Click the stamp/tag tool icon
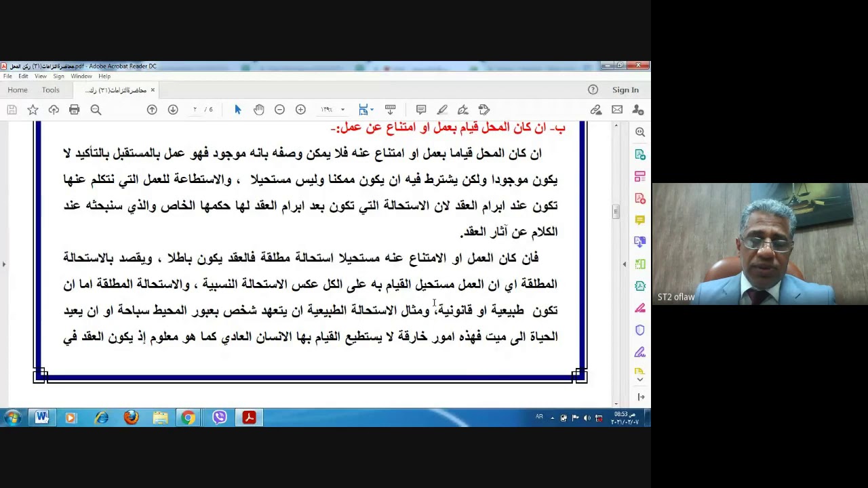The width and height of the screenshot is (868, 488). tap(484, 110)
